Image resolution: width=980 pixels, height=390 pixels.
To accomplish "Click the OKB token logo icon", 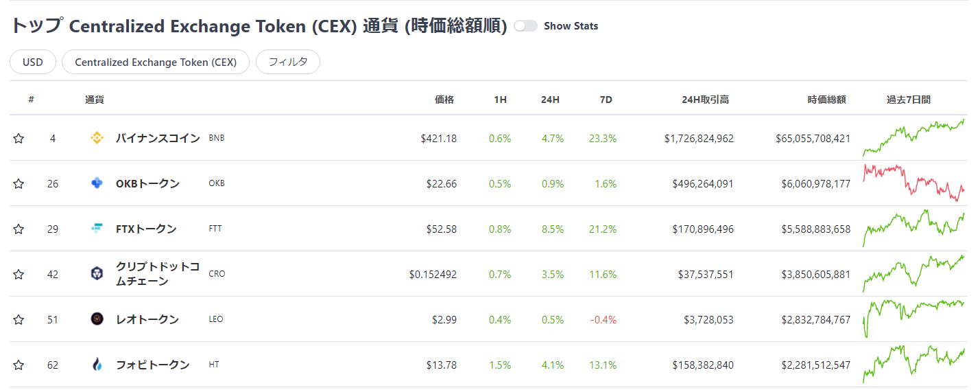I will (x=97, y=183).
